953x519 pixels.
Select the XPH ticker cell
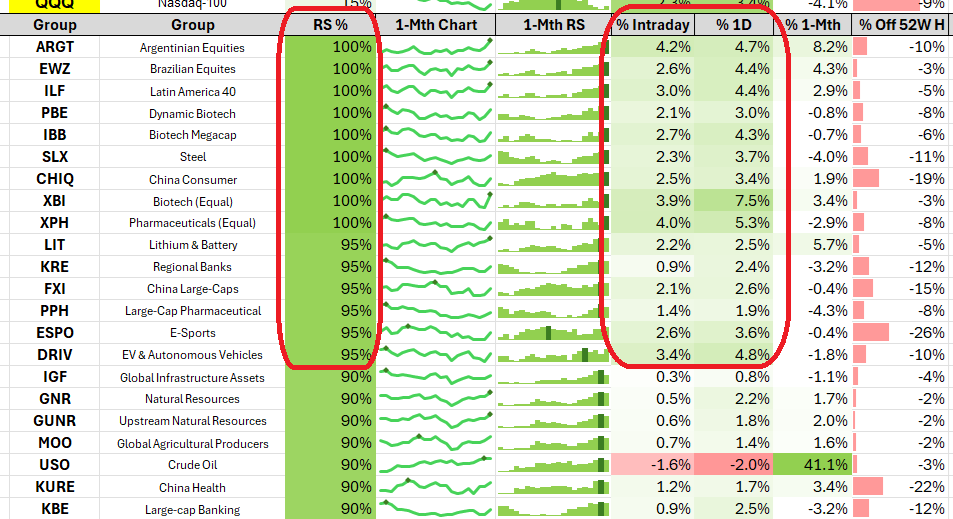tap(55, 222)
